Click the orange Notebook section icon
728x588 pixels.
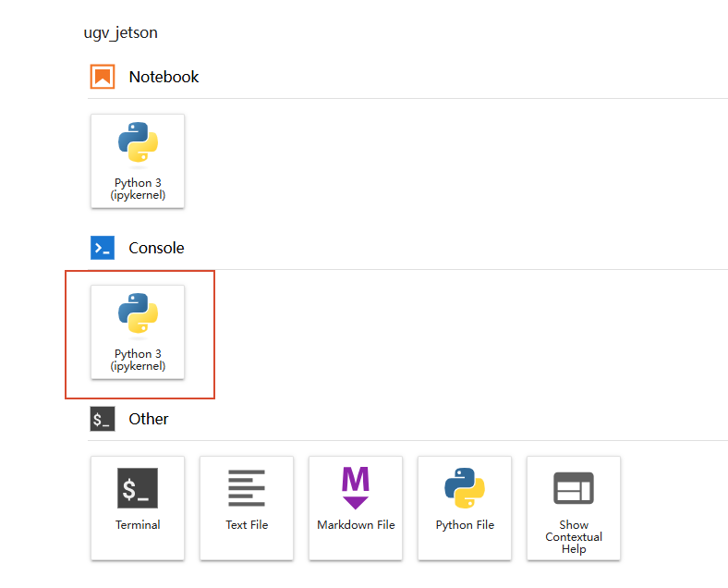[103, 77]
